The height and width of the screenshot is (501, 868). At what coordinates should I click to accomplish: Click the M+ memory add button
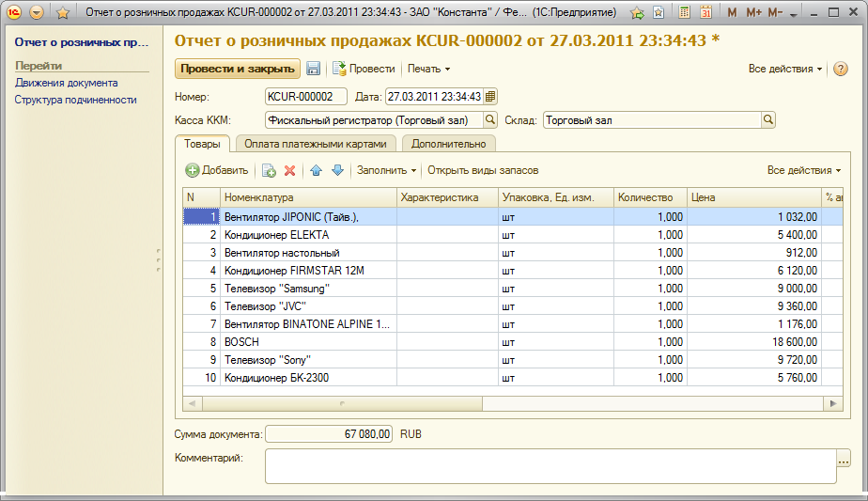[753, 12]
